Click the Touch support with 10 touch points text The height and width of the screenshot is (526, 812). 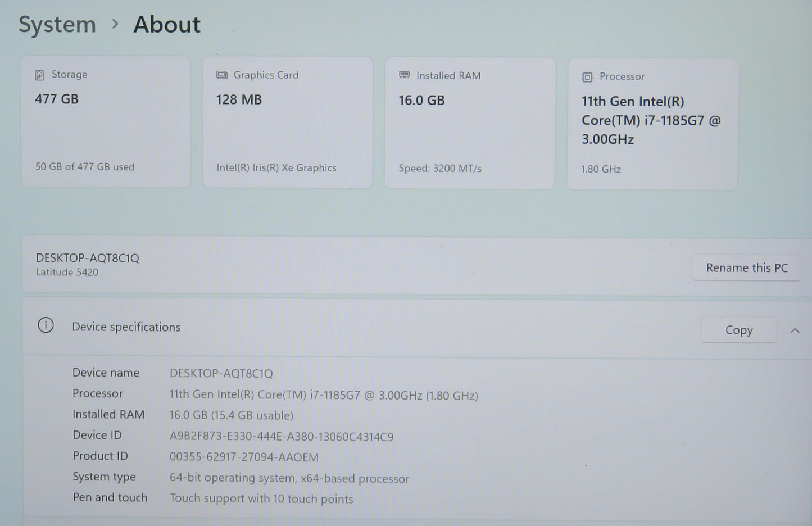click(x=261, y=499)
